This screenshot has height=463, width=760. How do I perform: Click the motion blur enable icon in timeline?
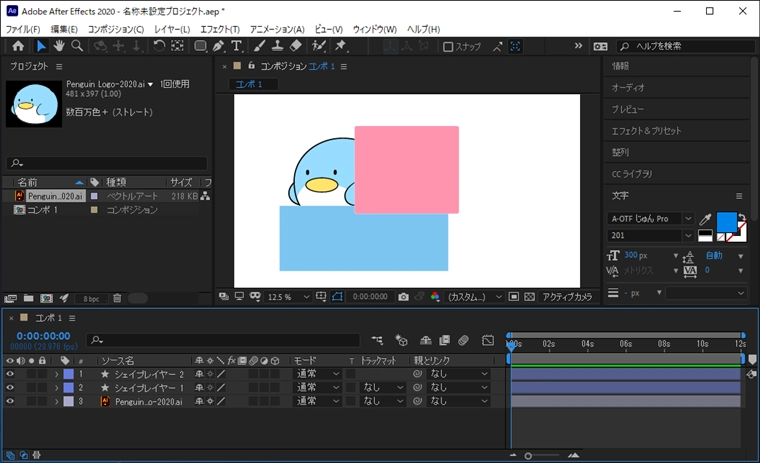tap(463, 341)
